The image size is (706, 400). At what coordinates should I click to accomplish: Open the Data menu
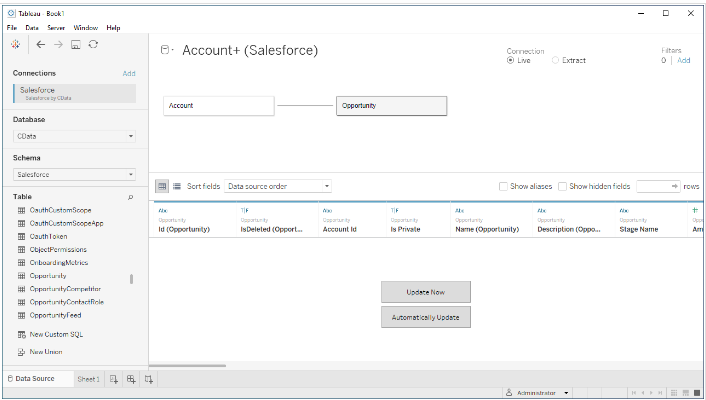(x=32, y=27)
